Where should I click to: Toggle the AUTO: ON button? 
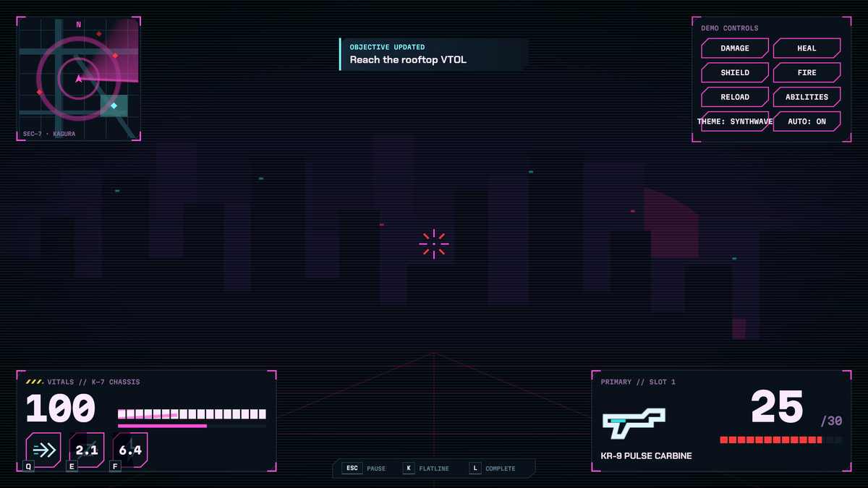tap(807, 121)
